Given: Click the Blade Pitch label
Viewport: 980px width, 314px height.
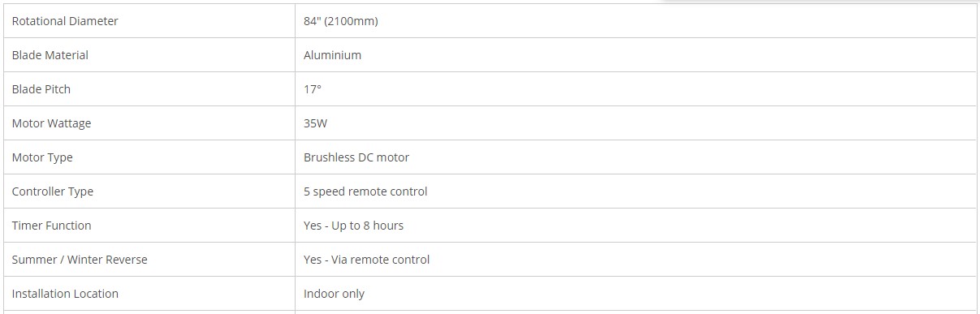Looking at the screenshot, I should point(41,89).
